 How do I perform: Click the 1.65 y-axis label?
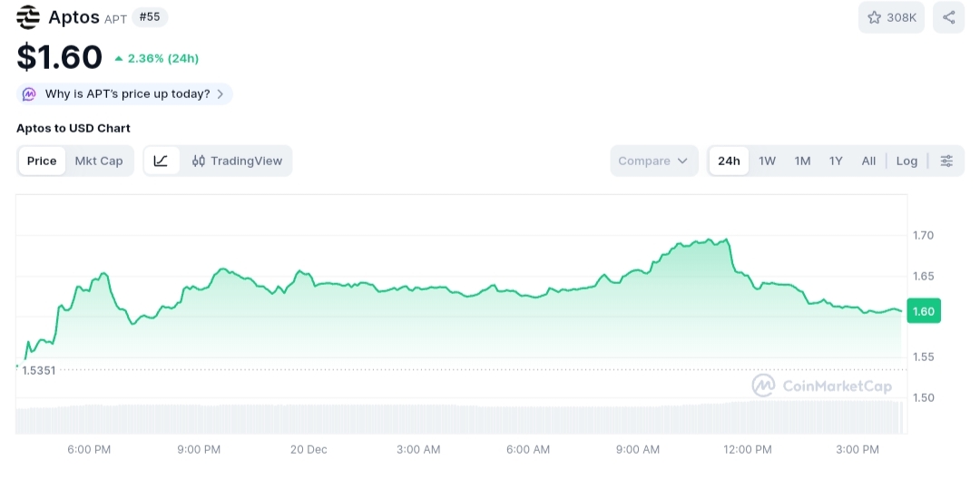coord(923,276)
